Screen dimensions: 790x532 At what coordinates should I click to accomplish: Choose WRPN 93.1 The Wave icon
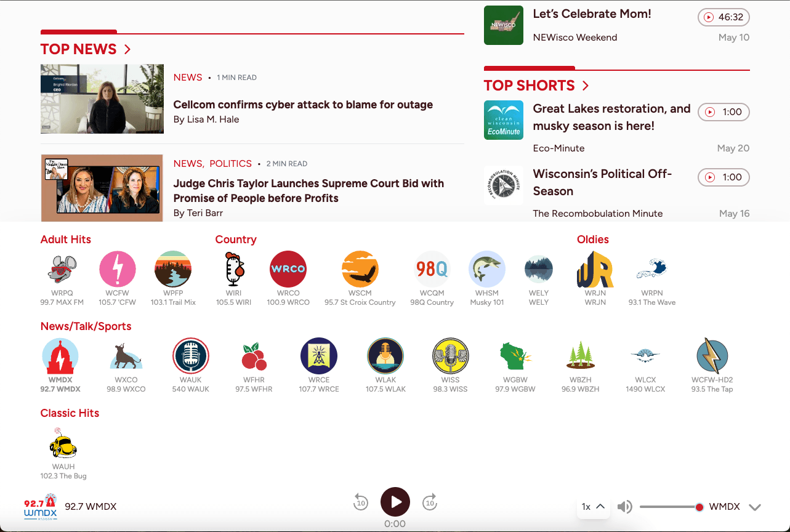point(652,269)
